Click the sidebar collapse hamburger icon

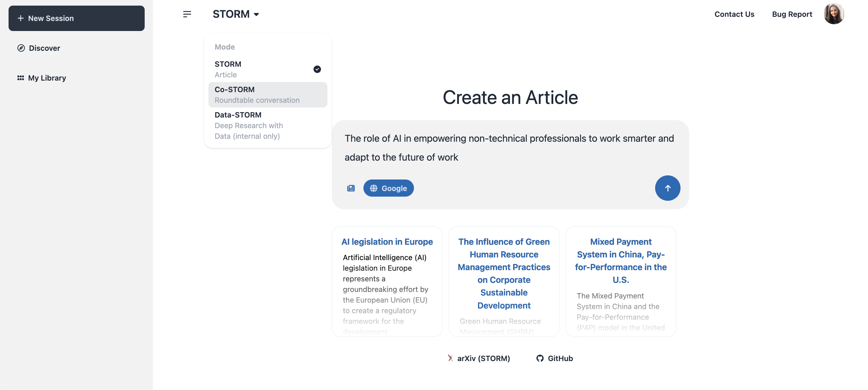pyautogui.click(x=187, y=14)
